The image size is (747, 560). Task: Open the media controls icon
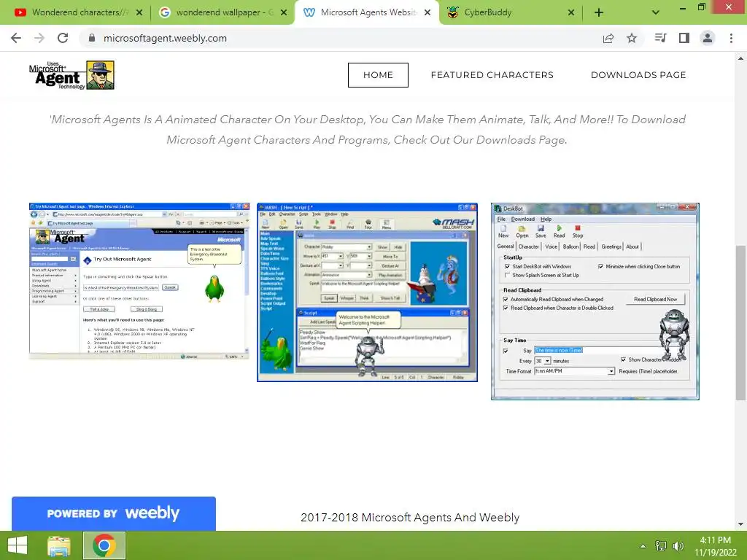(660, 38)
